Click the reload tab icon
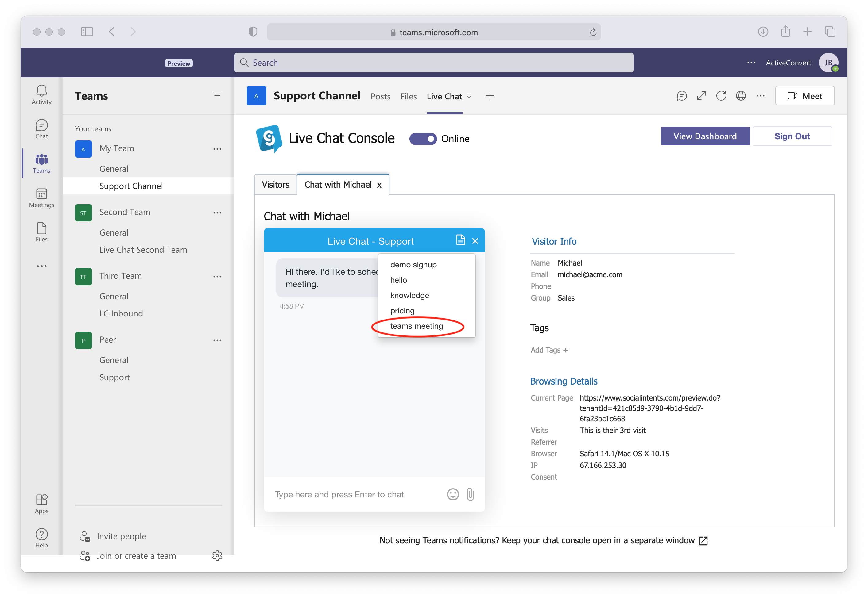 click(x=721, y=96)
